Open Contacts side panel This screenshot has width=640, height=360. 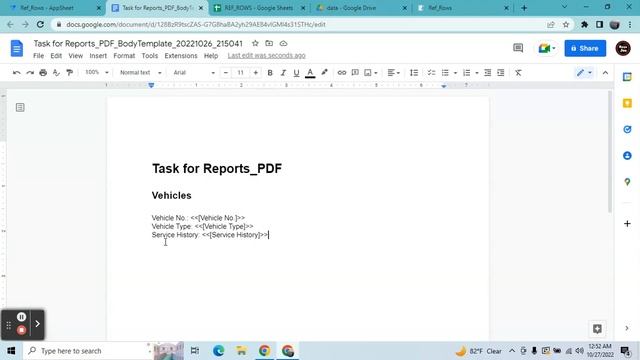point(627,156)
